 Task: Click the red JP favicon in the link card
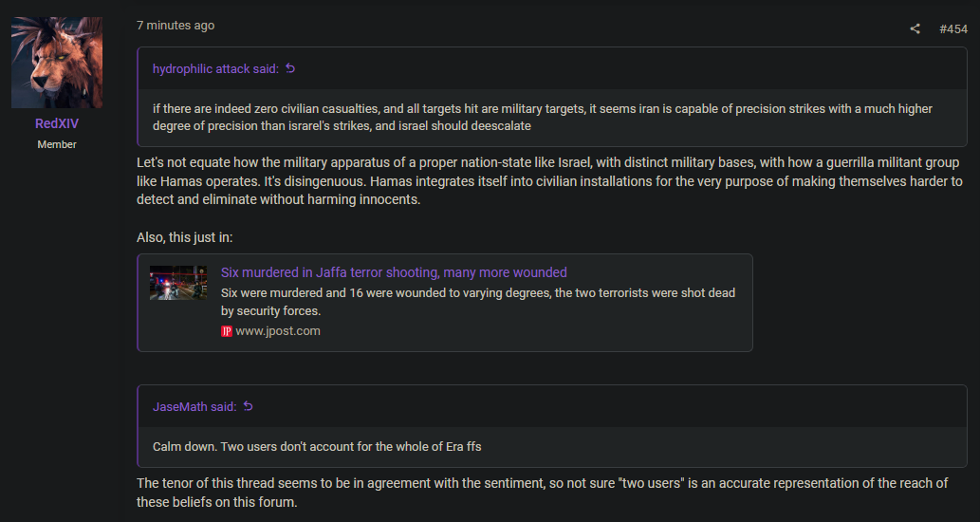coord(226,331)
